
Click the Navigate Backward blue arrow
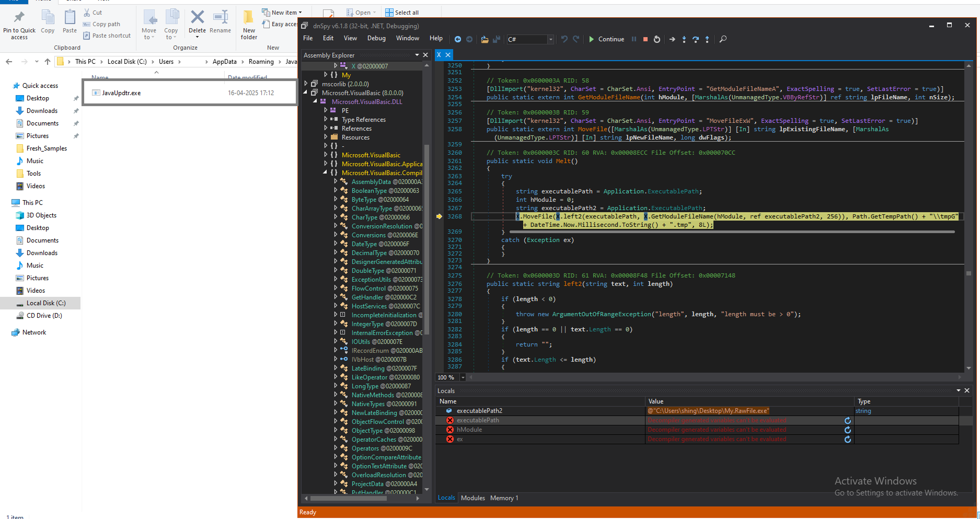click(457, 39)
